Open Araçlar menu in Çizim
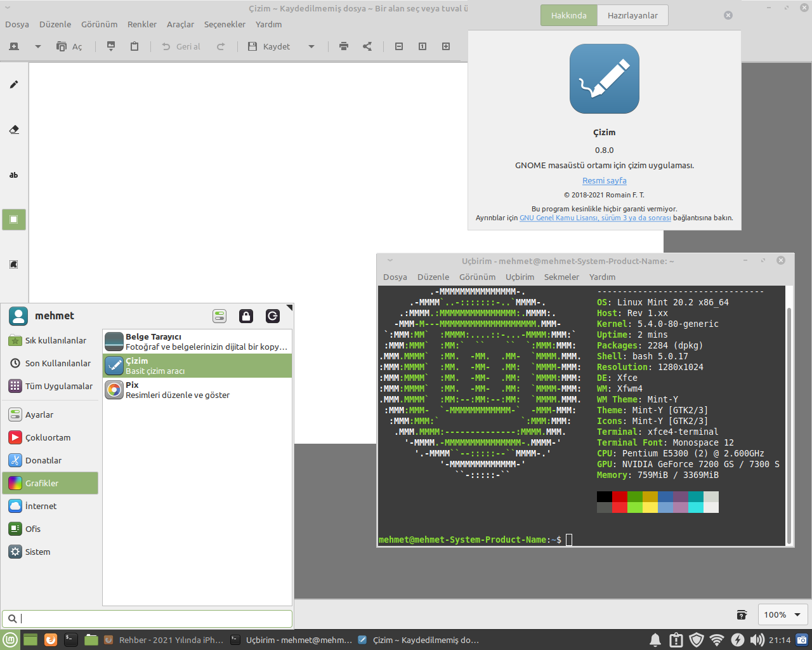This screenshot has height=650, width=812. coord(180,24)
